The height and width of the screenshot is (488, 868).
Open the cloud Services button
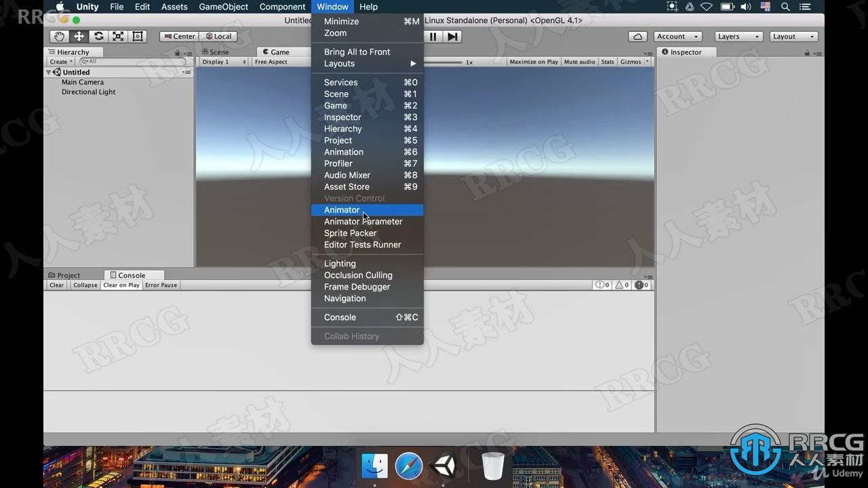pos(637,37)
